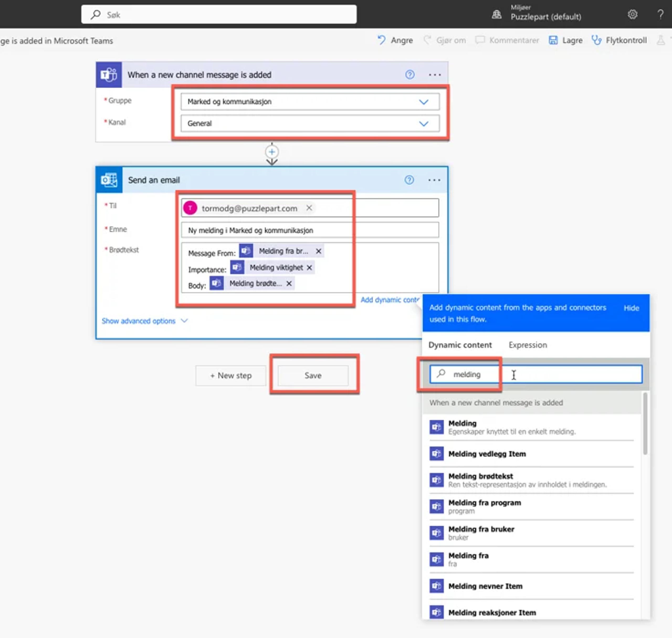
Task: Click the Miljøer environment icon
Action: click(x=496, y=14)
